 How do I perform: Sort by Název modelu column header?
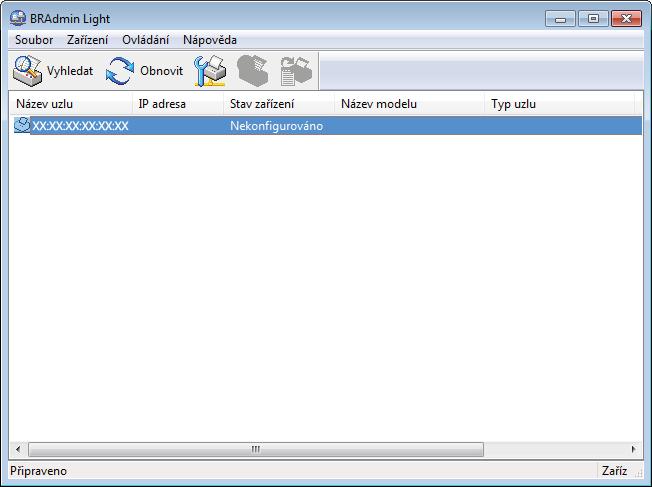(x=410, y=104)
